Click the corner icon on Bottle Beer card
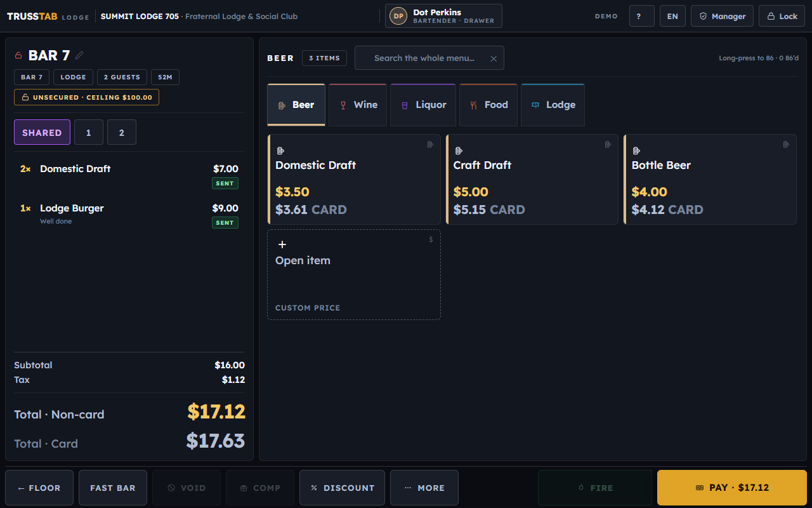The width and height of the screenshot is (812, 508). pyautogui.click(x=787, y=144)
